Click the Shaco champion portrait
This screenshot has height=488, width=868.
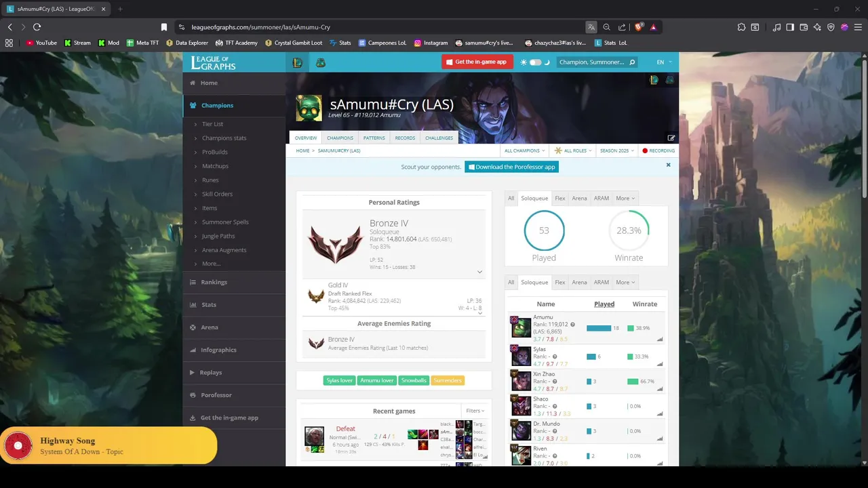520,406
